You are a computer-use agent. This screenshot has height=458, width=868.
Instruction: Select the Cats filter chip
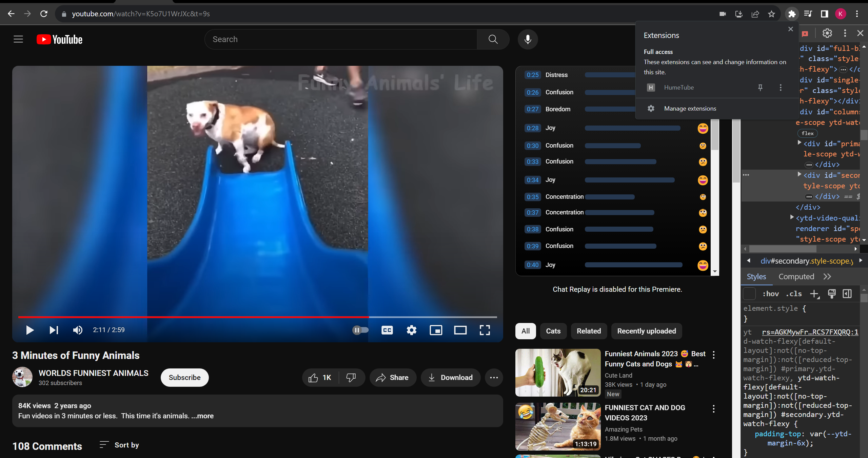pyautogui.click(x=553, y=331)
